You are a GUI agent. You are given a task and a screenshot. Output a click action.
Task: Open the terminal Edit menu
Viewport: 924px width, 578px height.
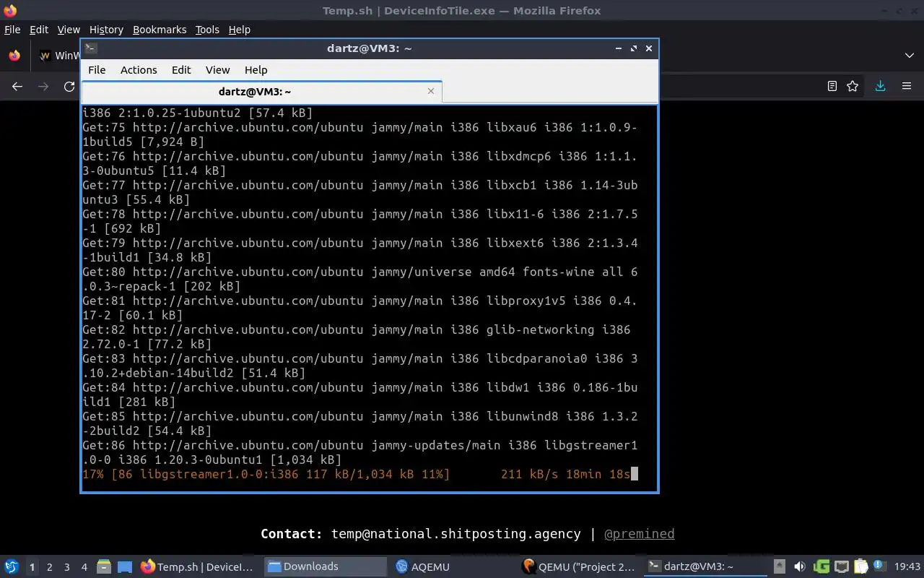click(181, 70)
